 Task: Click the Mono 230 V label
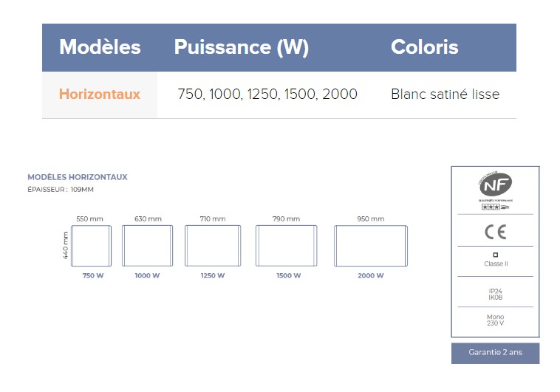(496, 320)
